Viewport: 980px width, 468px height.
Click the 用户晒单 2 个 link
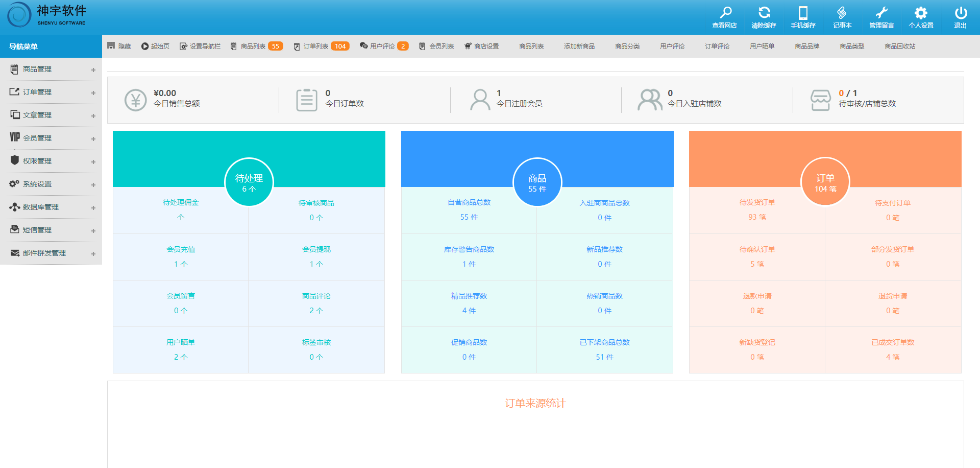click(181, 350)
